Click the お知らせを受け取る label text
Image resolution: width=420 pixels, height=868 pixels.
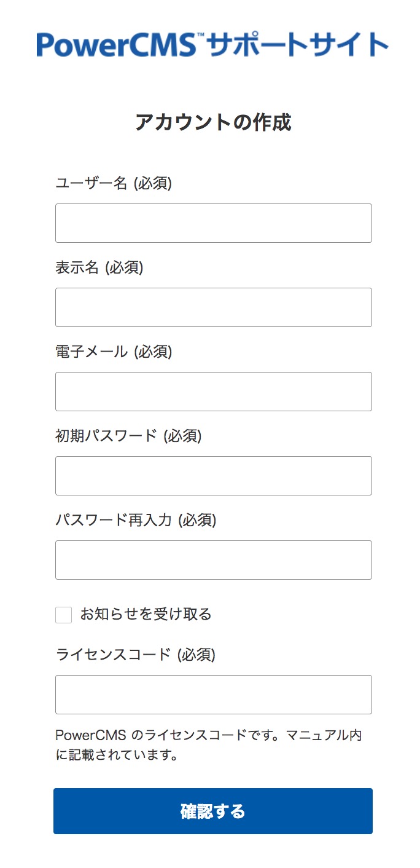[146, 614]
